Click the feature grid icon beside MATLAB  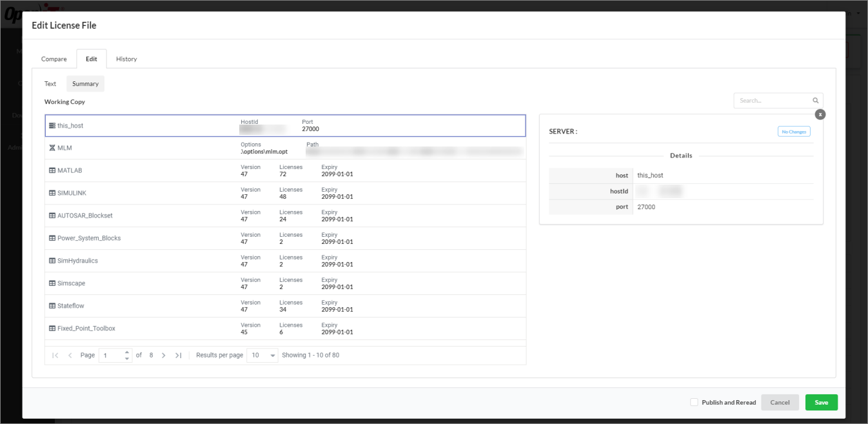tap(52, 170)
